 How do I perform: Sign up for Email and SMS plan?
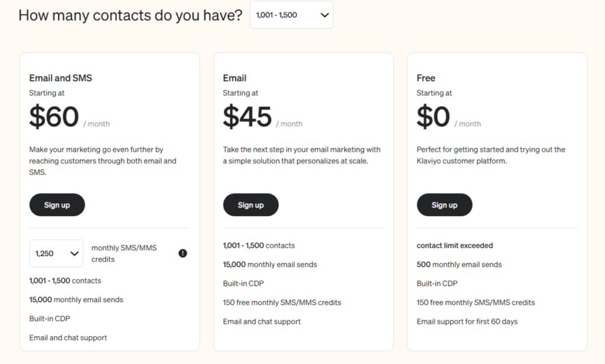pos(57,205)
